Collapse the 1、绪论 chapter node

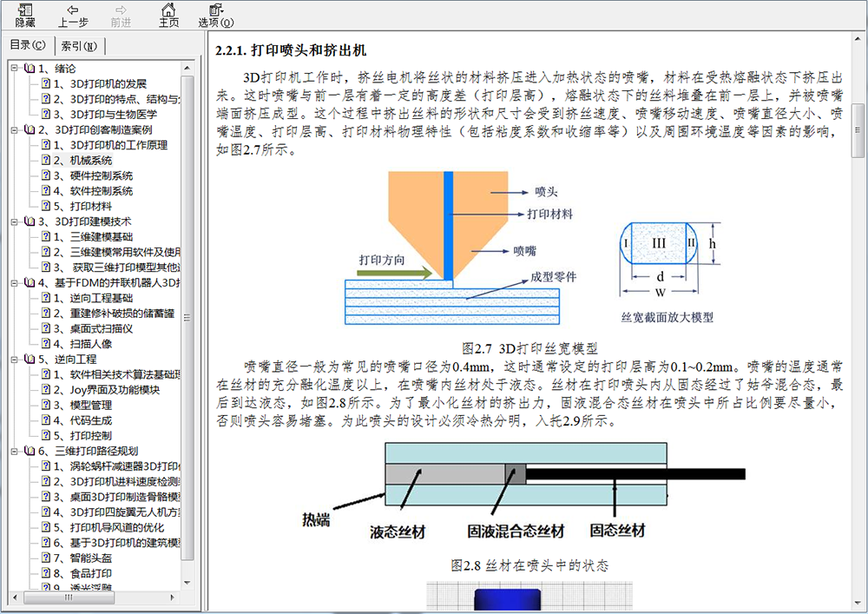15,69
